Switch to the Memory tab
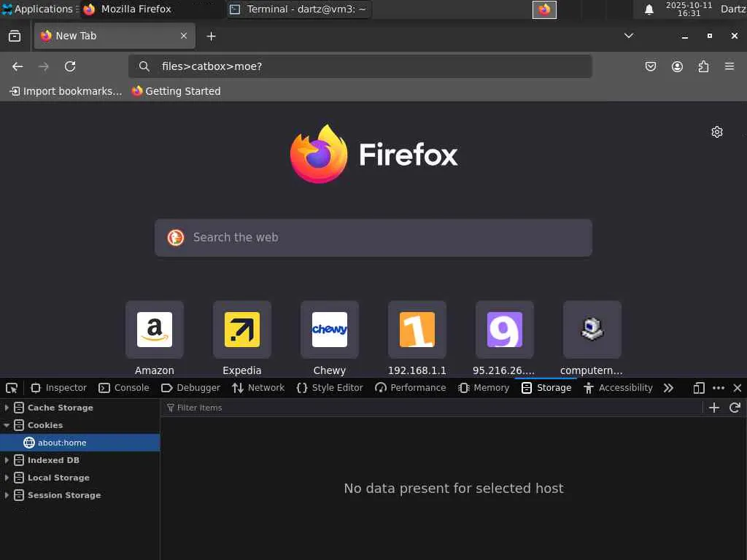Image resolution: width=747 pixels, height=560 pixels. point(484,388)
